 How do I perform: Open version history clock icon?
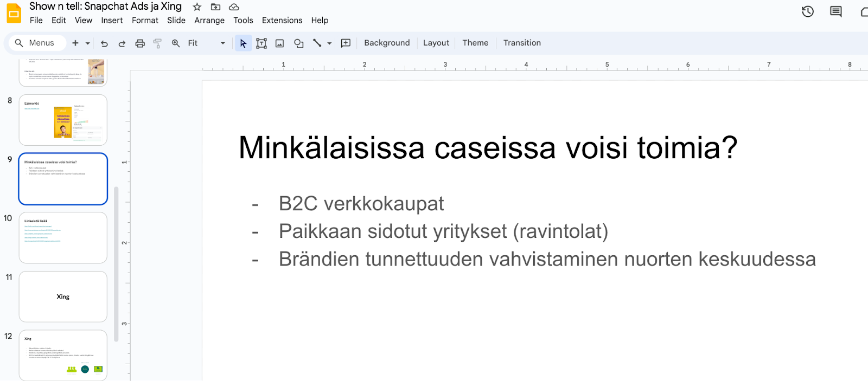808,11
